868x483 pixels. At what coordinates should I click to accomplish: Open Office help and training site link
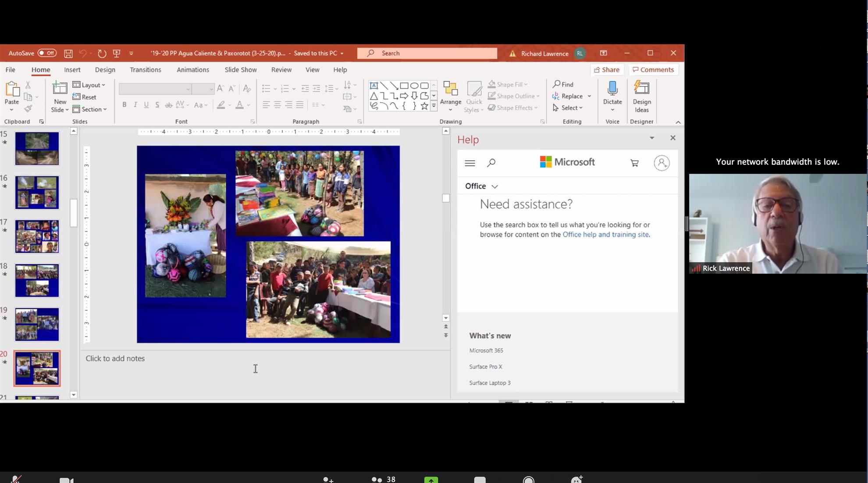[x=605, y=234]
